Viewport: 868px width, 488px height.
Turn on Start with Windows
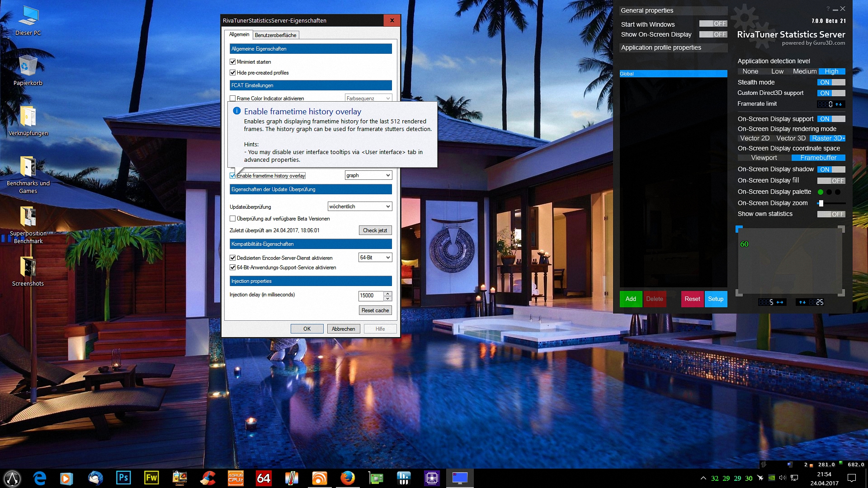pyautogui.click(x=713, y=23)
